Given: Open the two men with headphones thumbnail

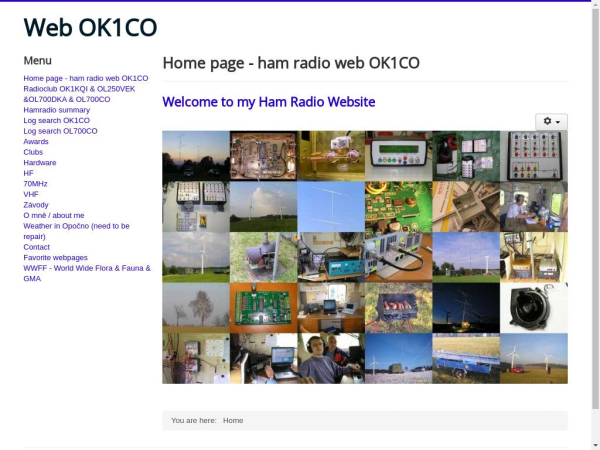Looking at the screenshot, I should coord(331,359).
